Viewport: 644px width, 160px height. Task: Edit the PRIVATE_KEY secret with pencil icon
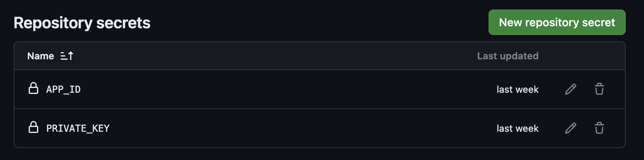(x=570, y=128)
